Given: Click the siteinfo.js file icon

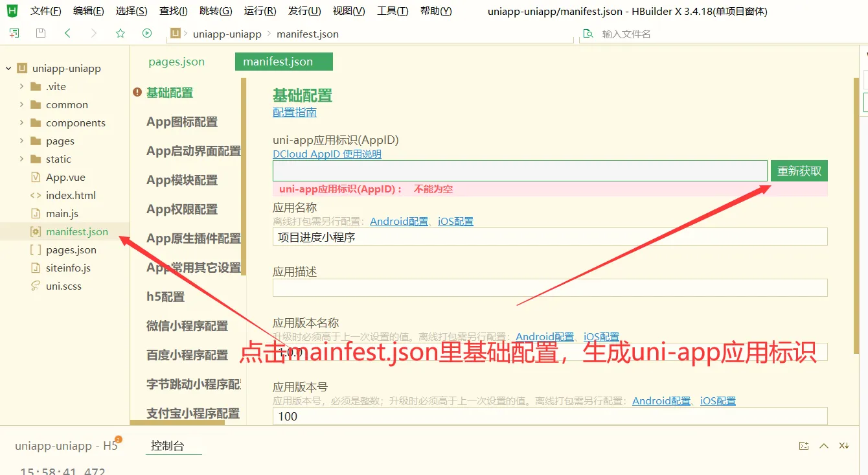Looking at the screenshot, I should pos(36,268).
